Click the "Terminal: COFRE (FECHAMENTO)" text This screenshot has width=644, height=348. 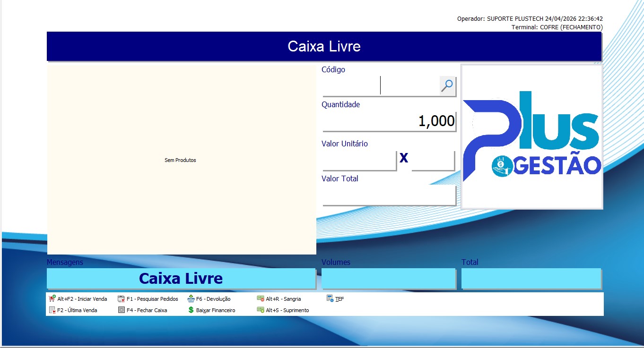click(557, 27)
